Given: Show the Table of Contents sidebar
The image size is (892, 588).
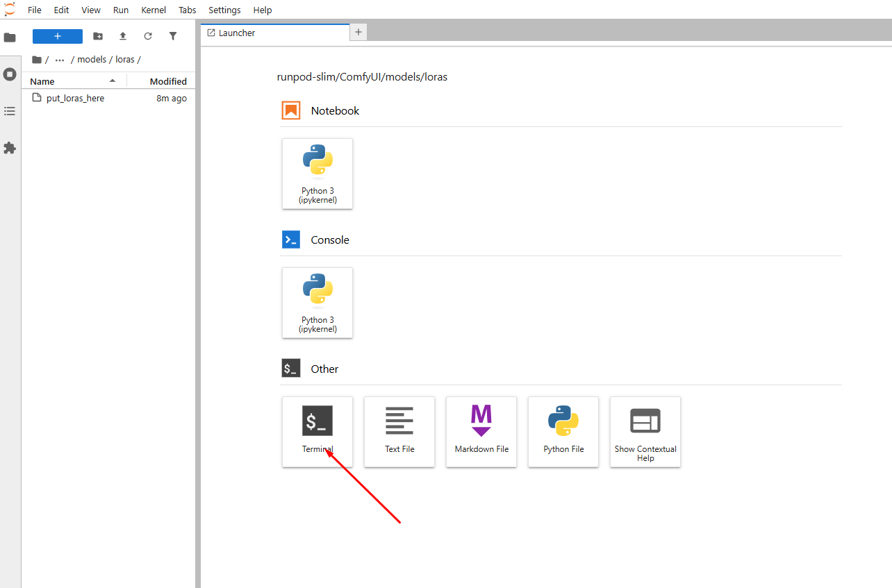Looking at the screenshot, I should click(x=10, y=111).
